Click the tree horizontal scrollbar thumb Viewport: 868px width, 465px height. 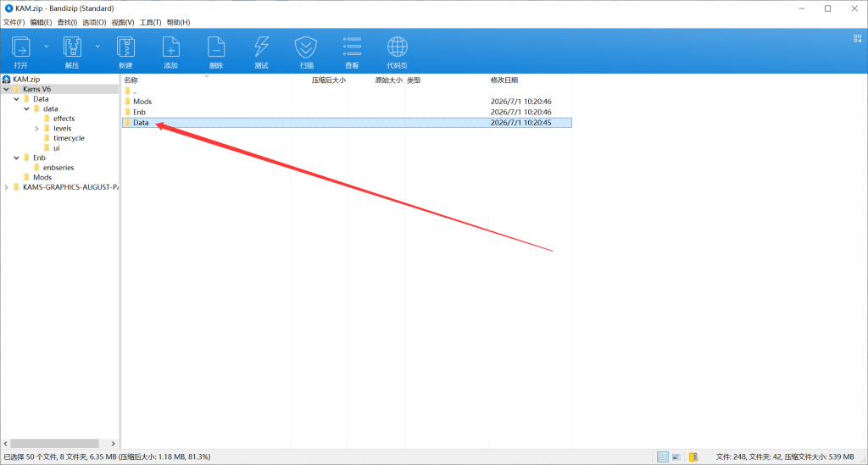pos(55,444)
